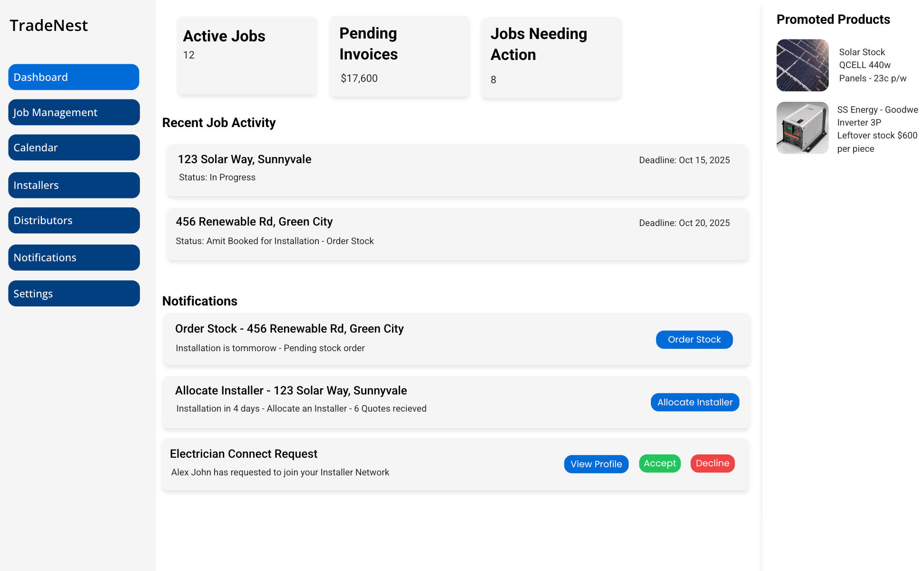The image size is (924, 571).
Task: Open the Active Jobs summary card
Action: [x=247, y=56]
